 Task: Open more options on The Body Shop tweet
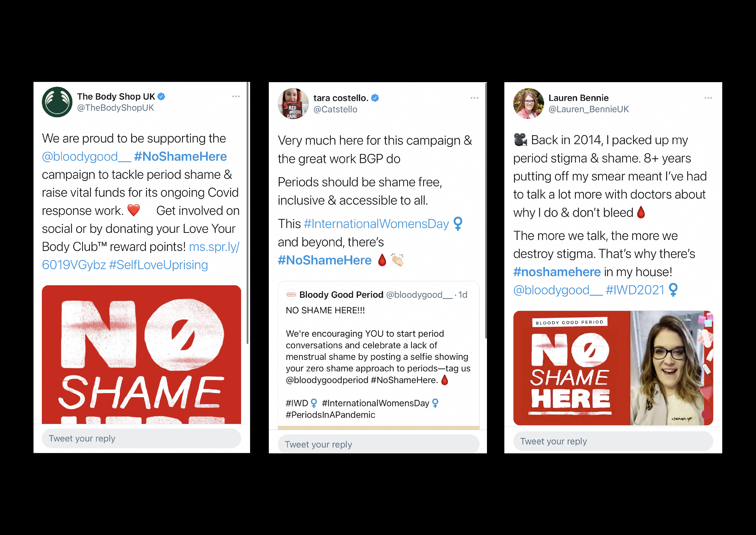pyautogui.click(x=236, y=97)
